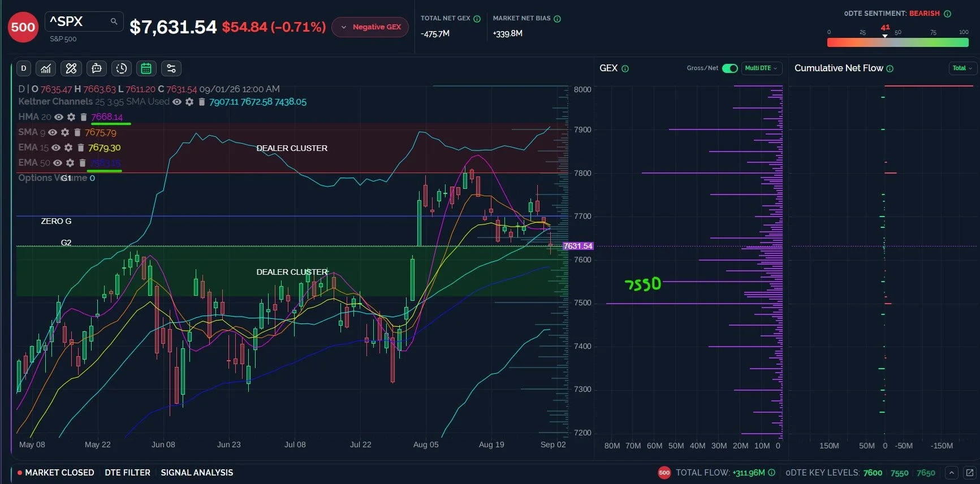Image resolution: width=980 pixels, height=484 pixels.
Task: Open the Multi DTE dropdown
Action: pyautogui.click(x=762, y=68)
